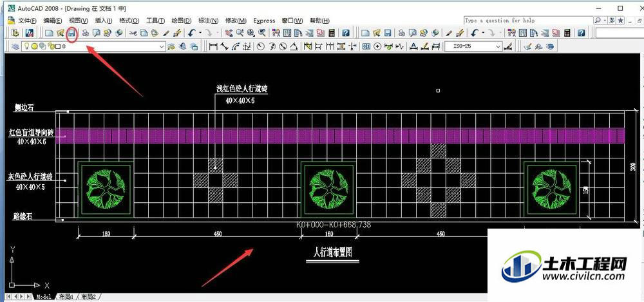Switch to the 布局1 layout tab
This screenshot has width=644, height=302.
[66, 296]
